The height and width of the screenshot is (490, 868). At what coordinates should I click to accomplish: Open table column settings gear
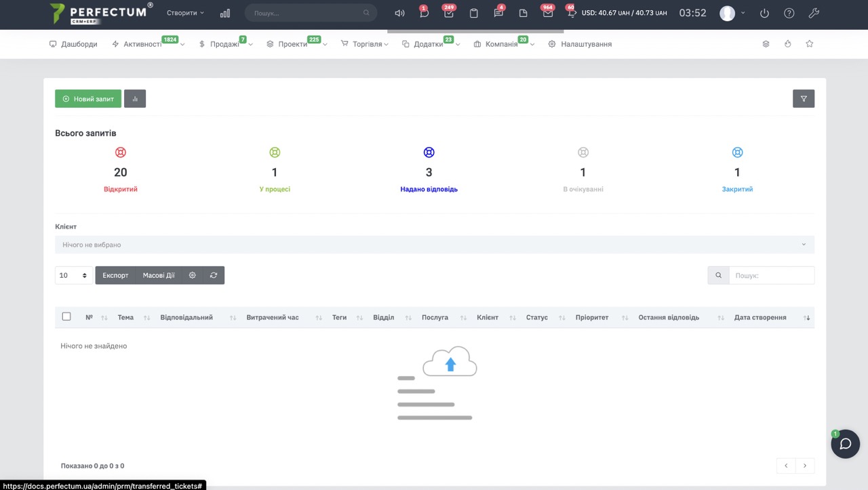click(x=193, y=275)
